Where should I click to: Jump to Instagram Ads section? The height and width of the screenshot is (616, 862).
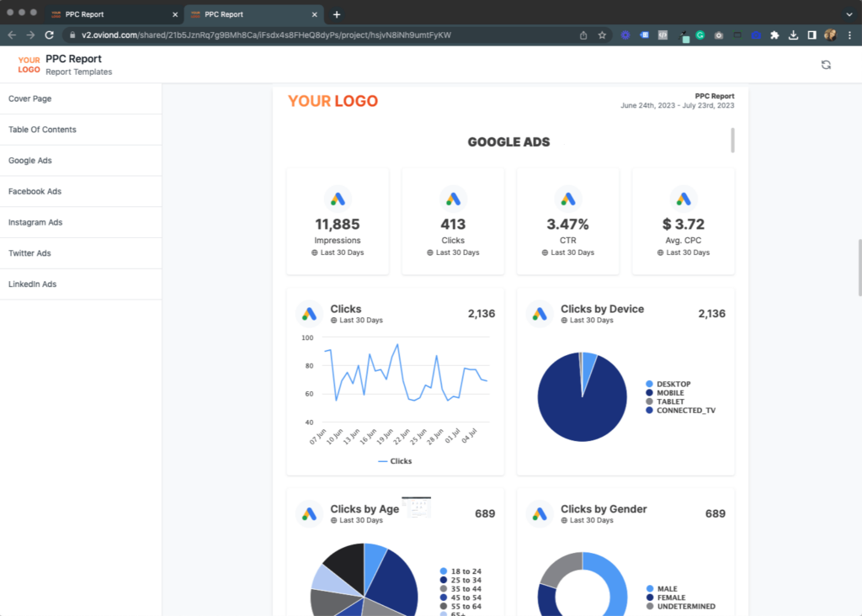pyautogui.click(x=81, y=222)
